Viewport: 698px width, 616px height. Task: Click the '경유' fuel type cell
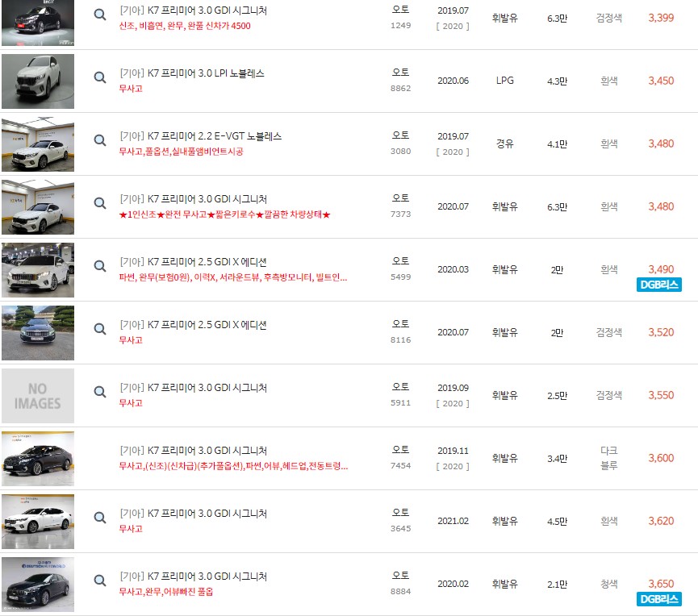[505, 144]
